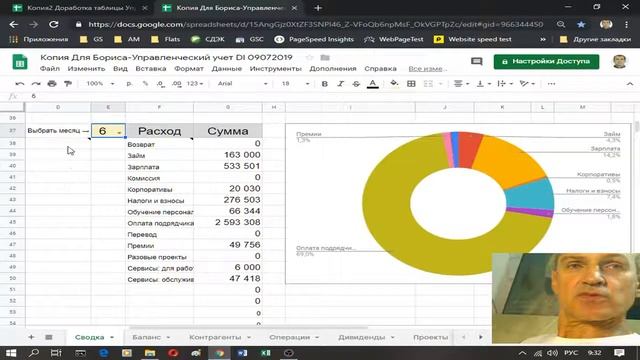This screenshot has width=640, height=360.
Task: Go back in browser
Action: [x=13, y=24]
